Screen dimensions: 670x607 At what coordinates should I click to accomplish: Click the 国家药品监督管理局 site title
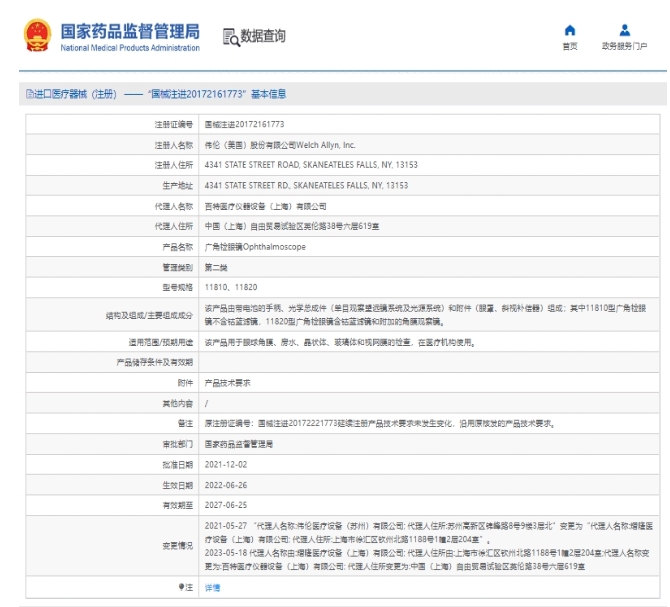coord(129,31)
